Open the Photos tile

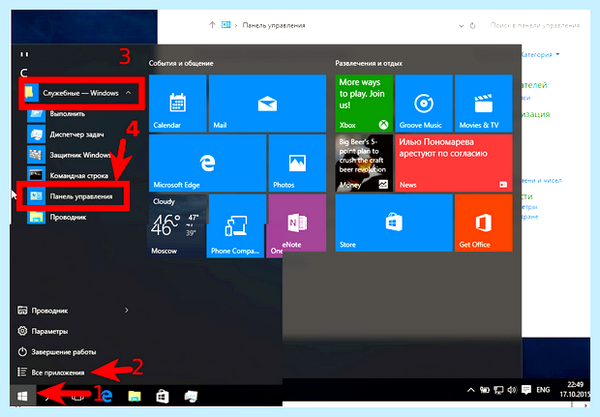(297, 163)
